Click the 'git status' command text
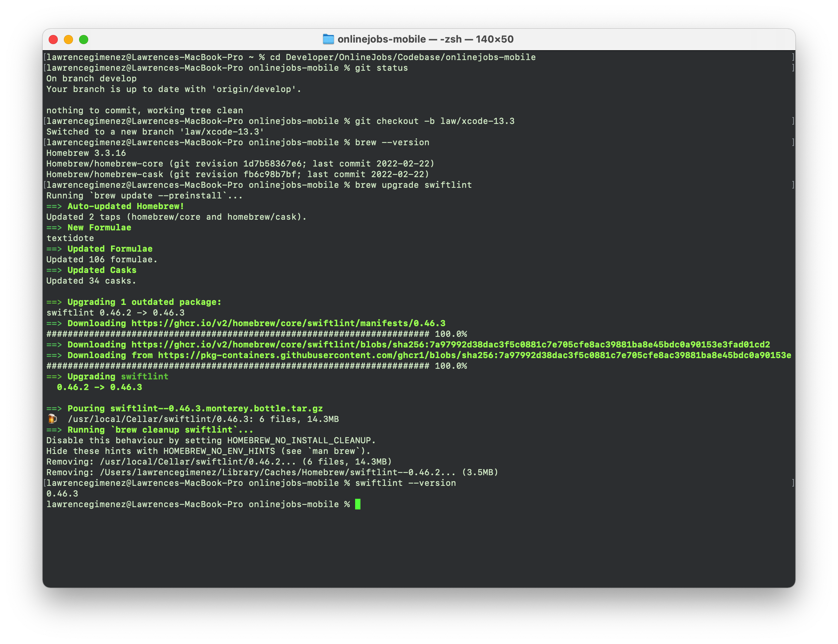838x644 pixels. (x=381, y=68)
